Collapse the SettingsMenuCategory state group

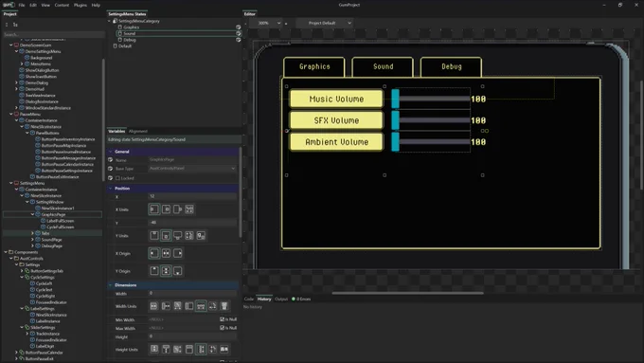point(110,21)
